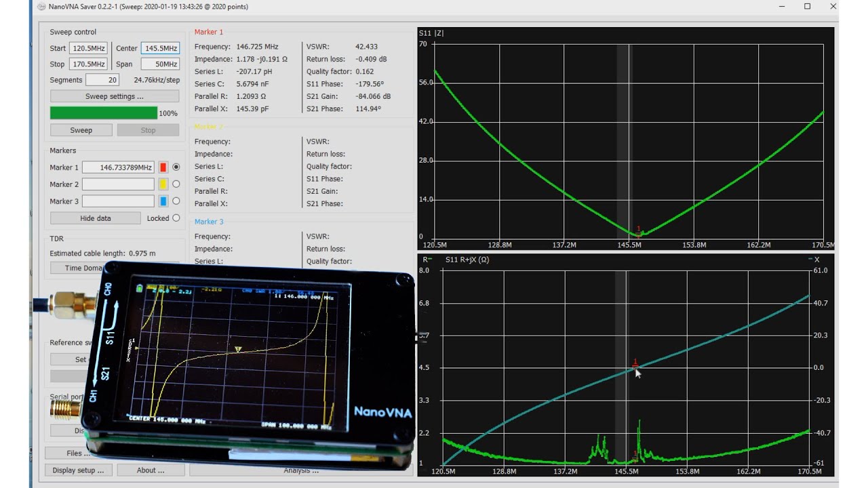
Task: Click the 24.76kHz/step text
Action: click(x=157, y=80)
